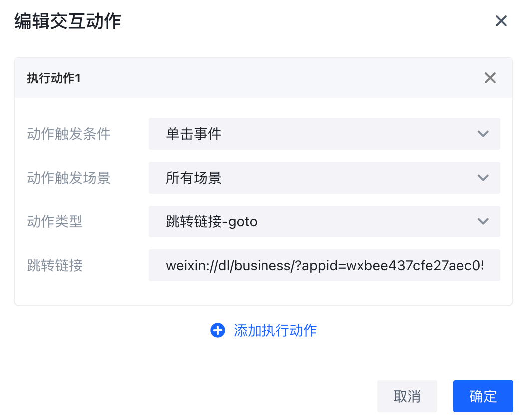Screen dimensions: 524x420
Task: Click the 编辑交互动作 dialog title
Action: tap(68, 22)
